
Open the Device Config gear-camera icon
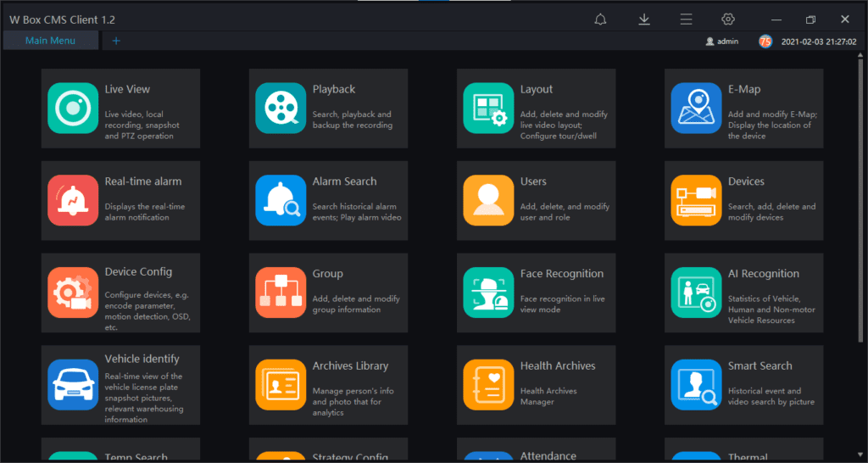tap(73, 293)
